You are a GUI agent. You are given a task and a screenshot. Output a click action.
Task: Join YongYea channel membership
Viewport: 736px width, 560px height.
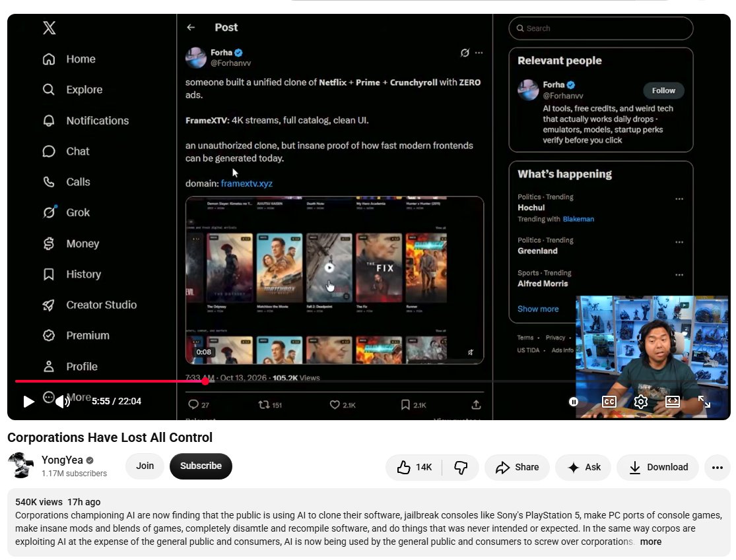(145, 466)
